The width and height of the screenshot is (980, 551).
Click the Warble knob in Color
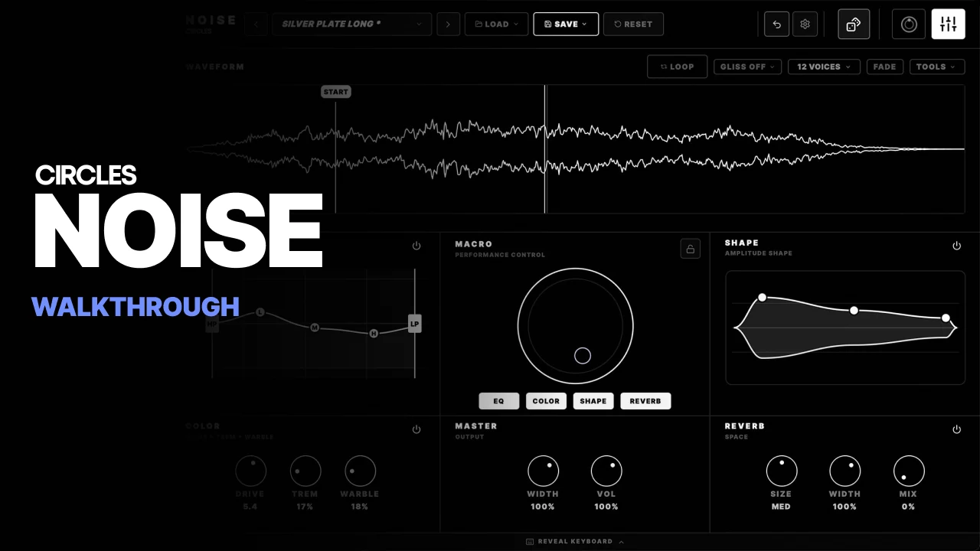tap(360, 471)
